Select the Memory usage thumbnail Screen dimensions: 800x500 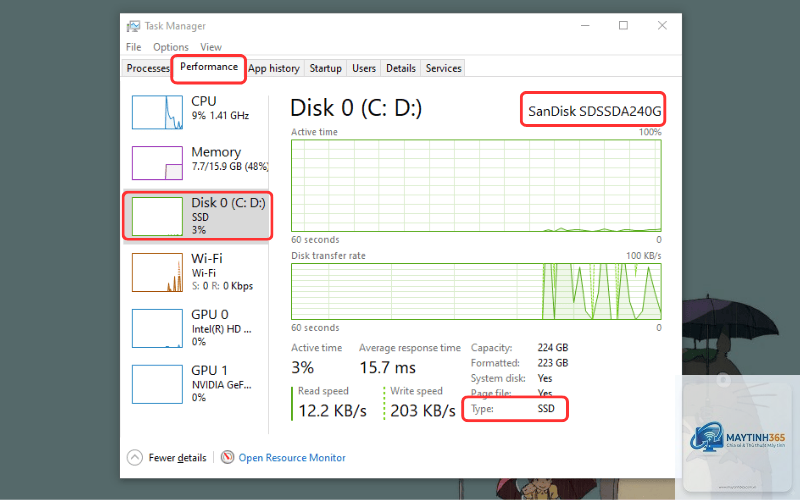157,163
